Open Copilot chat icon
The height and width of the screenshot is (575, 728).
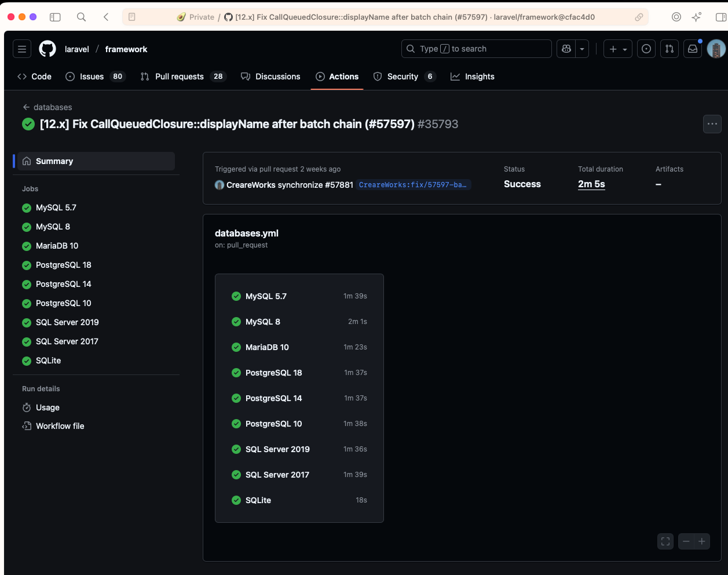click(x=566, y=49)
